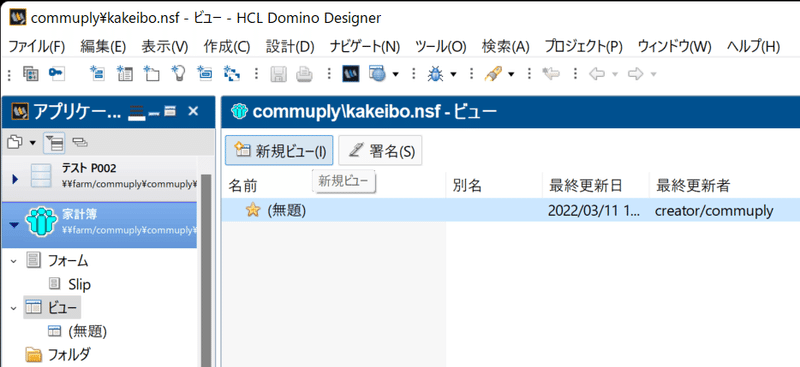Click the last edit location arrow icon
This screenshot has width=800, height=367.
[551, 75]
